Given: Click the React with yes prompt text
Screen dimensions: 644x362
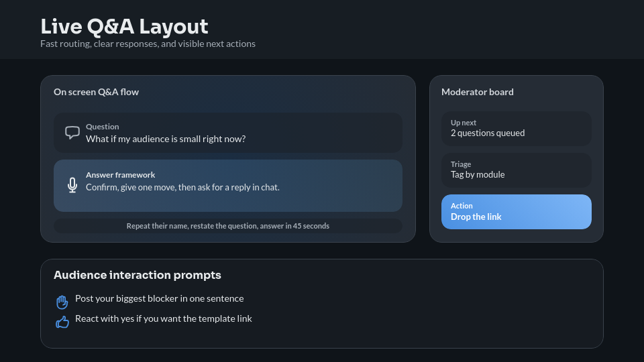Looking at the screenshot, I should tap(163, 318).
